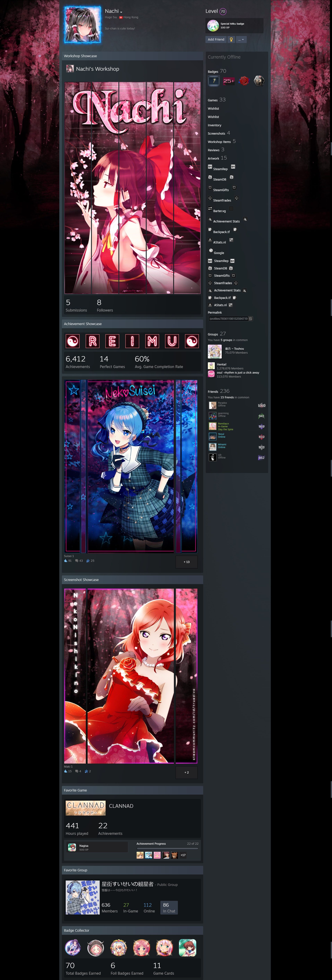
Task: Click the +13 button in the artwork showcase
Action: tap(187, 562)
